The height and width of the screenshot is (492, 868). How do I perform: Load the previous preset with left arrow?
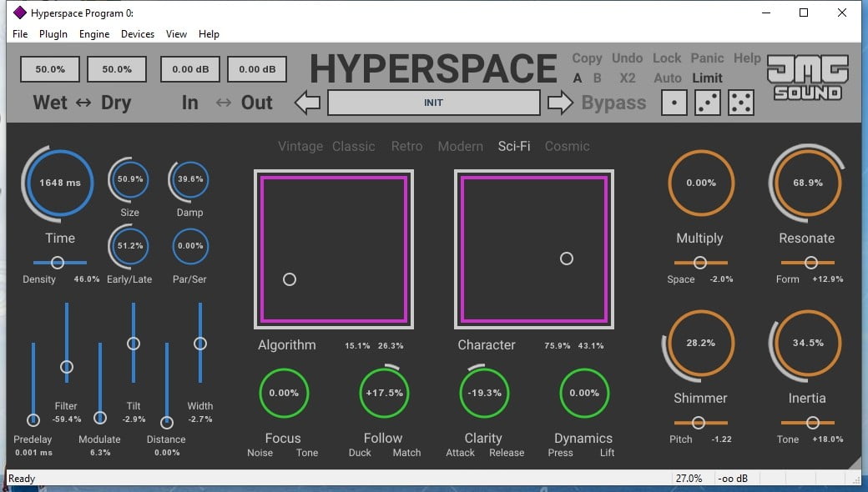tap(307, 103)
